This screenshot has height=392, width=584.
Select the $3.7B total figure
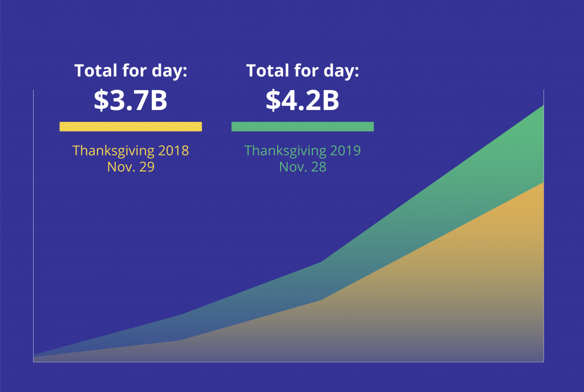pos(131,100)
